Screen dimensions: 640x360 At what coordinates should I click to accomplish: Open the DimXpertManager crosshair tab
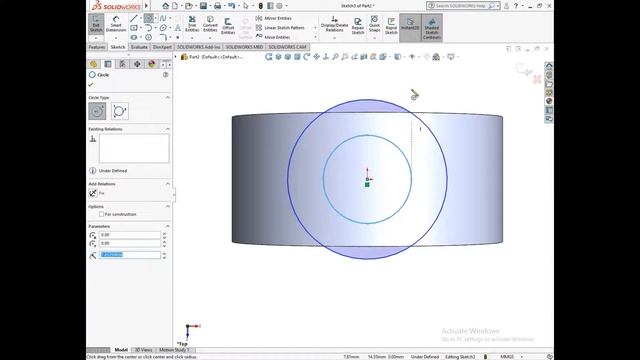(137, 64)
